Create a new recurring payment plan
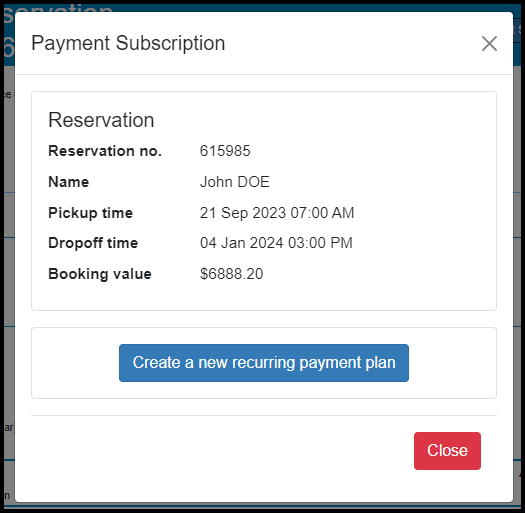525x513 pixels. click(x=264, y=363)
